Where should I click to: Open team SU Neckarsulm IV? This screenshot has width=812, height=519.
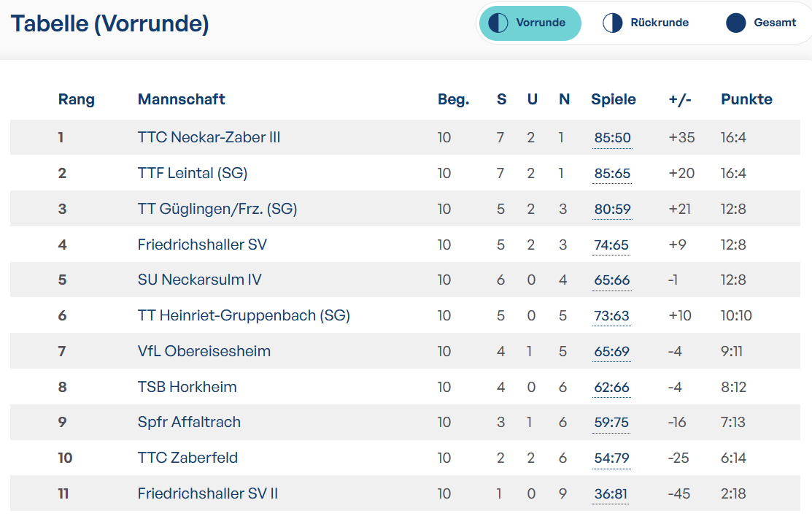coord(199,280)
